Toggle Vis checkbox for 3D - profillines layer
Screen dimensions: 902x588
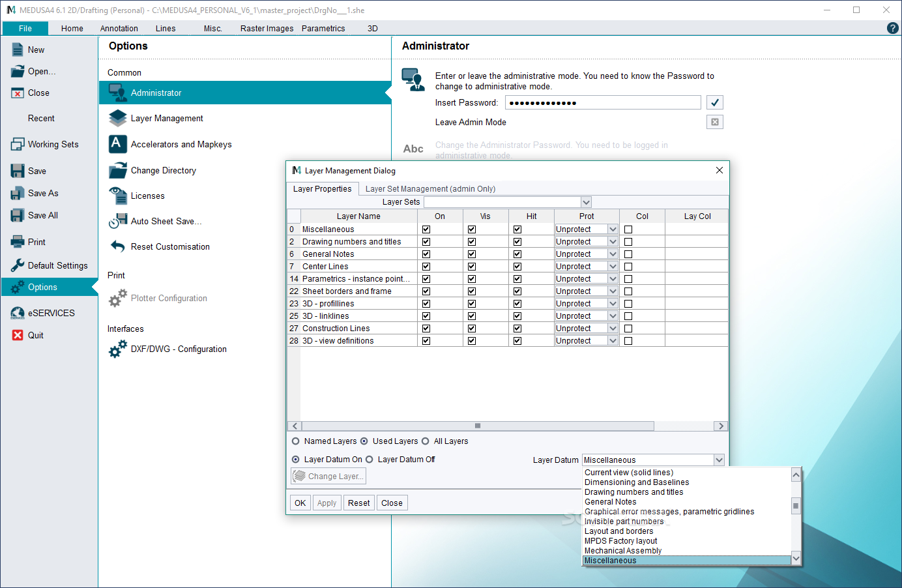click(x=472, y=304)
